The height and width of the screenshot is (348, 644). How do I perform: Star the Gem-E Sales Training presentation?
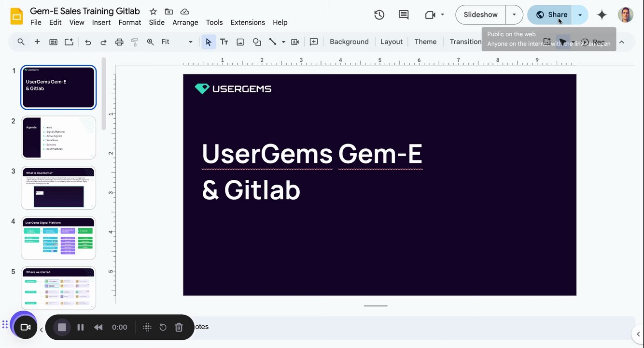coord(153,12)
